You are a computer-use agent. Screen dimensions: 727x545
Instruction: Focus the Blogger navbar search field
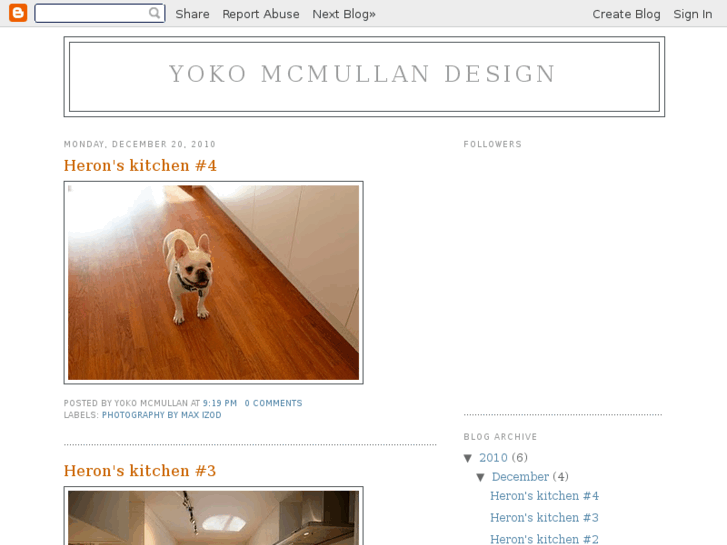[100, 13]
